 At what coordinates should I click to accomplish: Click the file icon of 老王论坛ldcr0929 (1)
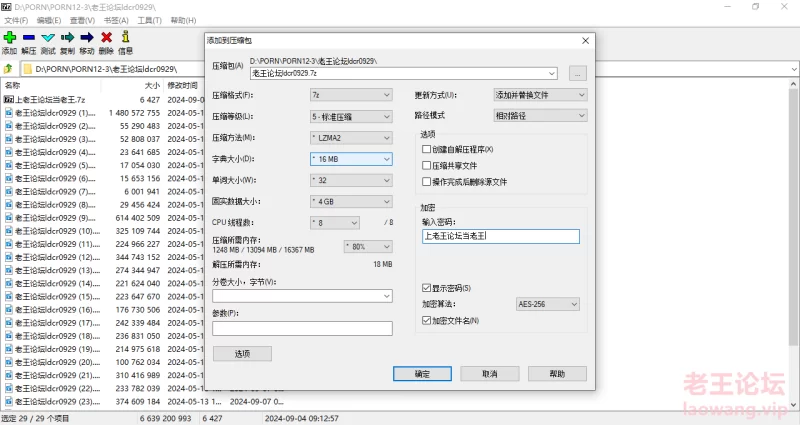pyautogui.click(x=9, y=113)
